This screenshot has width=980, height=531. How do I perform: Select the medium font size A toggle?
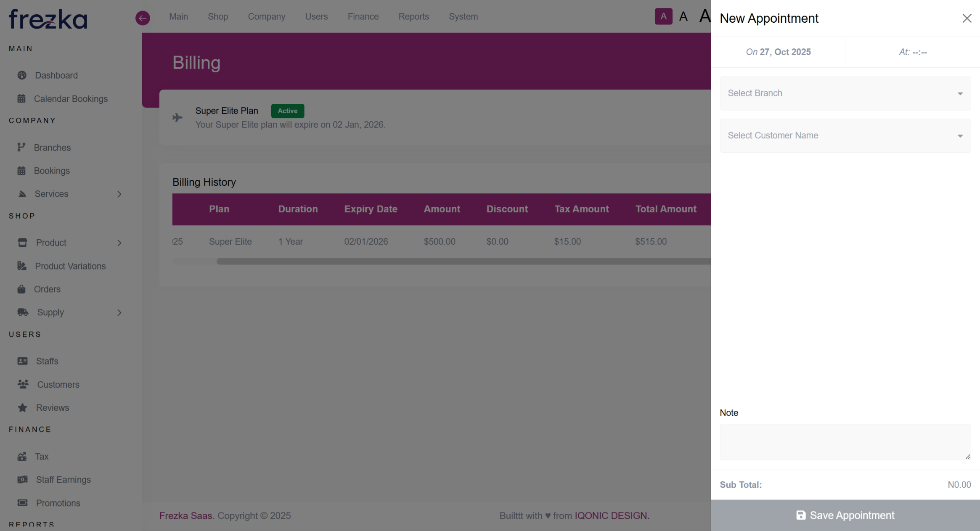pos(683,16)
